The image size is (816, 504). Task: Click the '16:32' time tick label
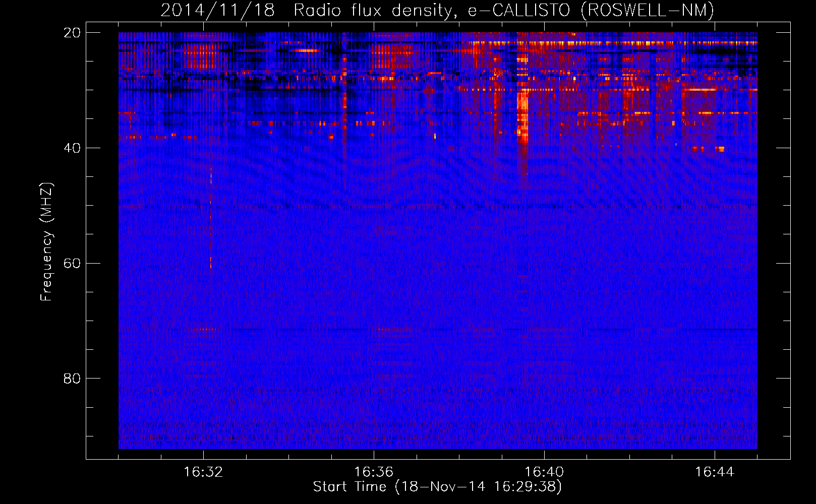pyautogui.click(x=203, y=472)
